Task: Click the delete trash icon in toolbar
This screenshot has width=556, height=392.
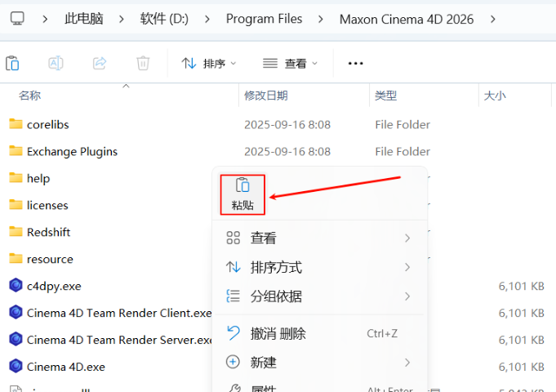Action: pos(143,63)
